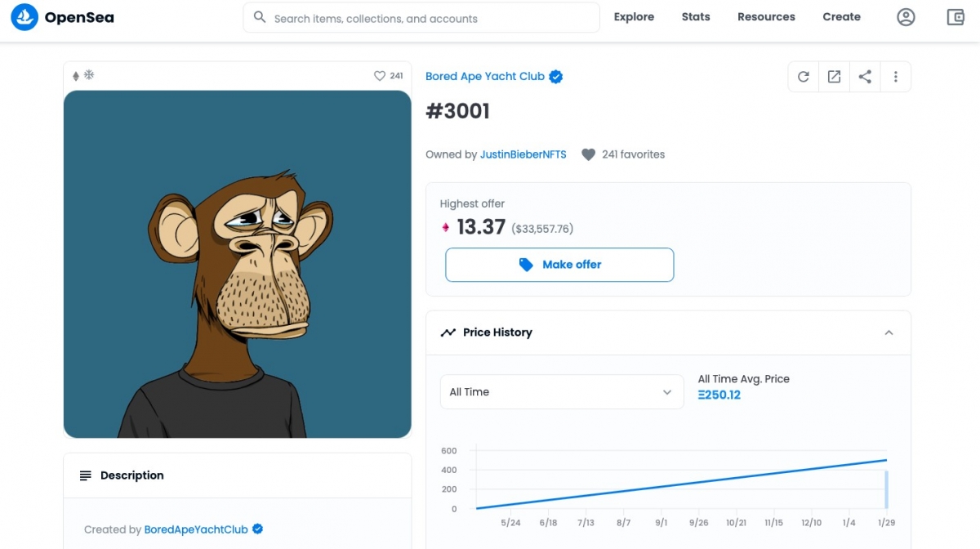Image resolution: width=980 pixels, height=549 pixels.
Task: Open the Explore menu
Action: click(634, 17)
